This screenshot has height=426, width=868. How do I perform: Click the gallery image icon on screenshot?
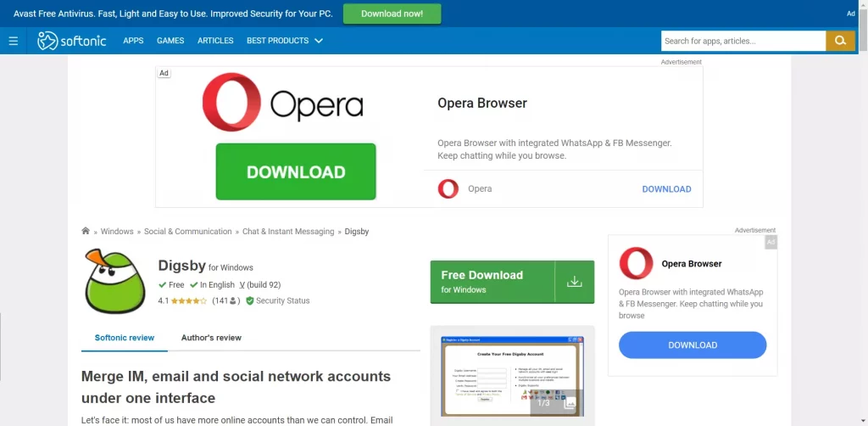click(569, 403)
